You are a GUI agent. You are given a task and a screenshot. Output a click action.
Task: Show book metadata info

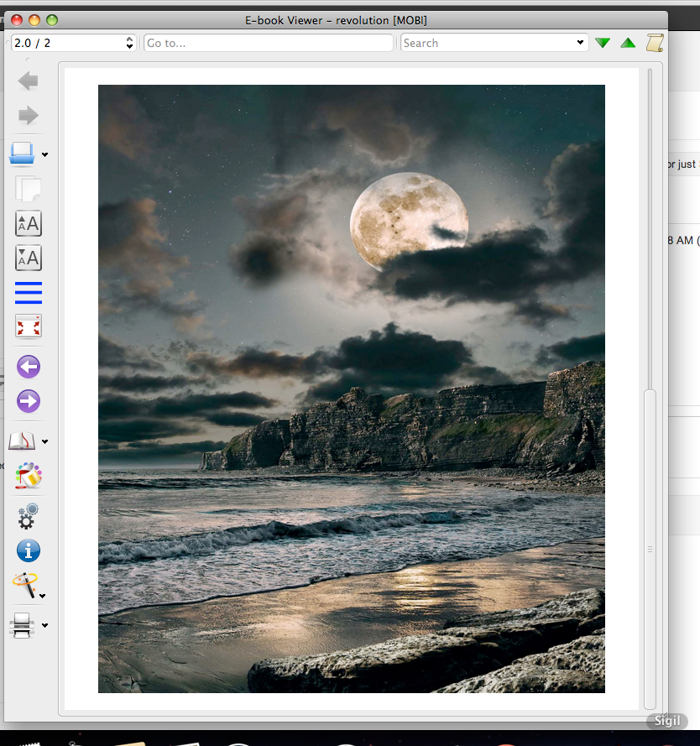(28, 551)
